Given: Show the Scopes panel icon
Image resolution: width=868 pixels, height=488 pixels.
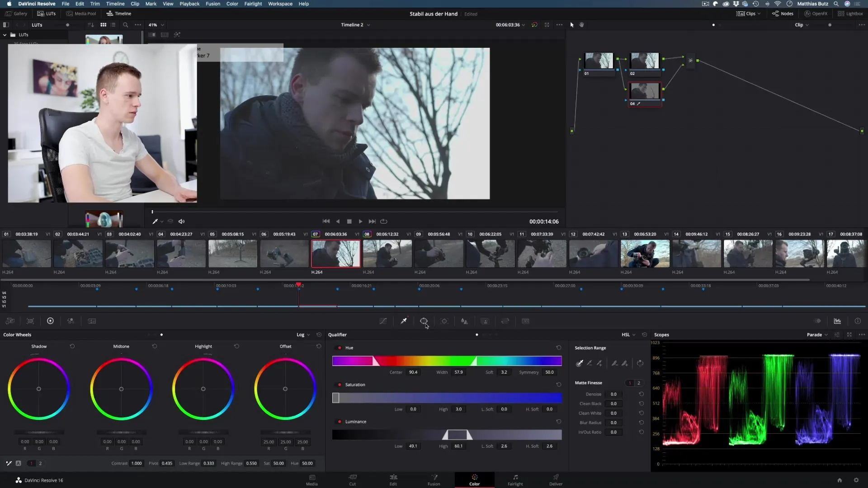Looking at the screenshot, I should tap(837, 321).
